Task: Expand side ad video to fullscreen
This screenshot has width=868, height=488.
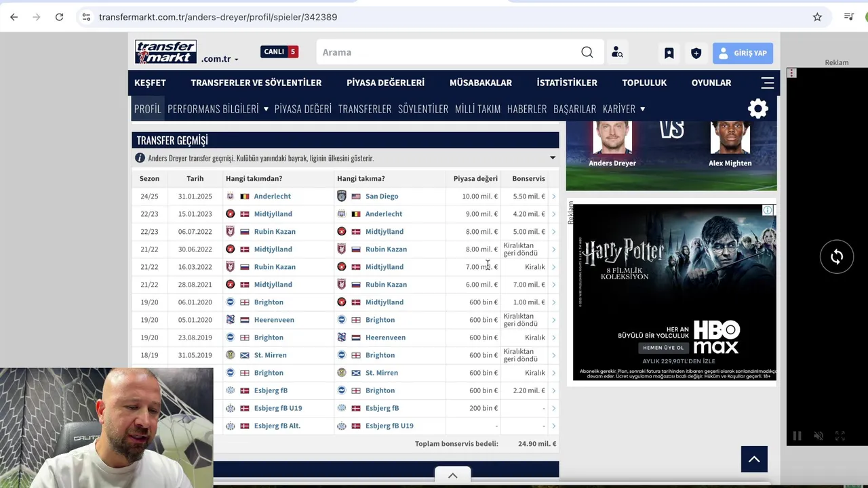Action: (x=840, y=436)
